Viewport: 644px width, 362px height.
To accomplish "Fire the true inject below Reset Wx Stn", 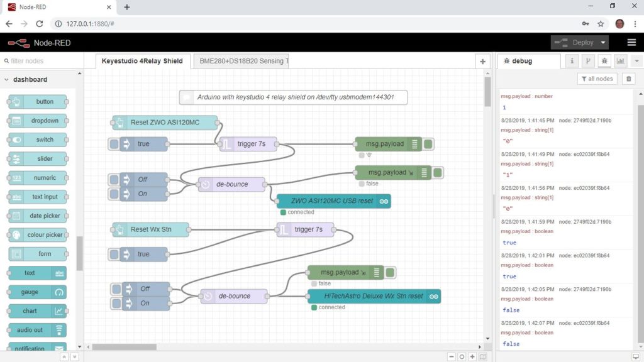I will pos(114,255).
